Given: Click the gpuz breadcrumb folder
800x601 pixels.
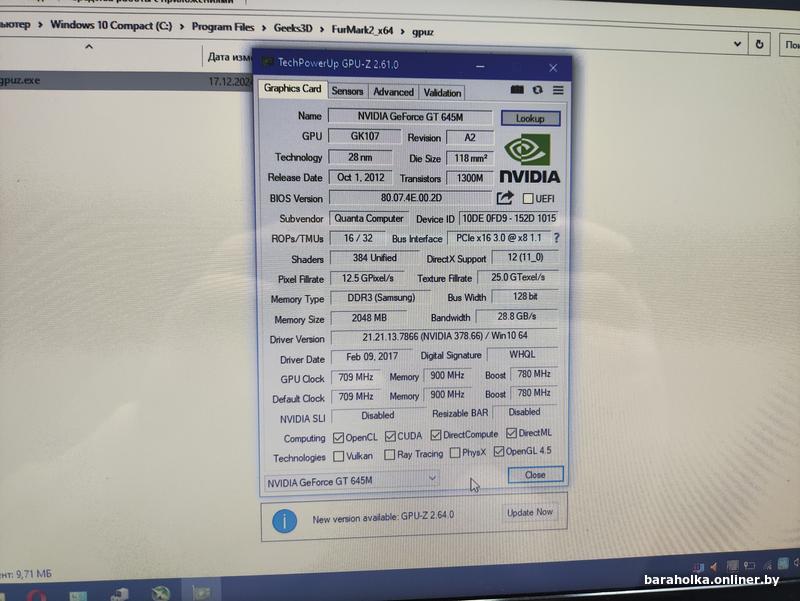Looking at the screenshot, I should [423, 32].
